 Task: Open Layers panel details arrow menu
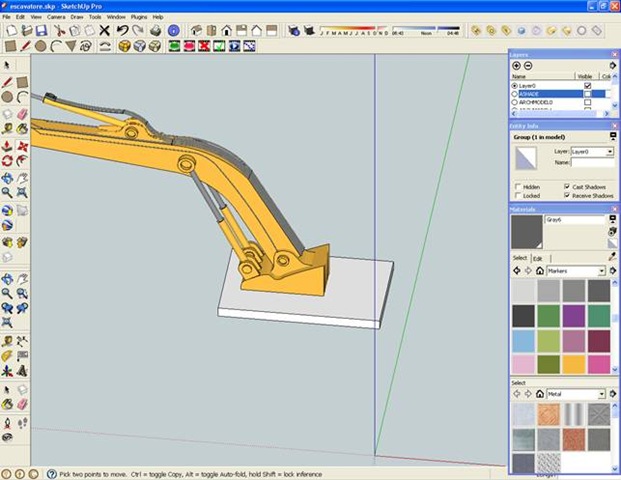coord(613,66)
